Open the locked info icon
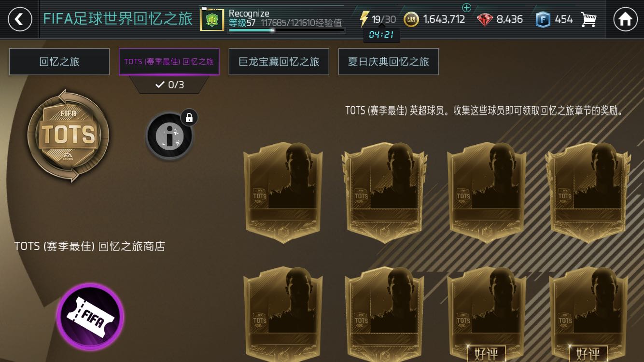This screenshot has height=362, width=644. click(169, 136)
